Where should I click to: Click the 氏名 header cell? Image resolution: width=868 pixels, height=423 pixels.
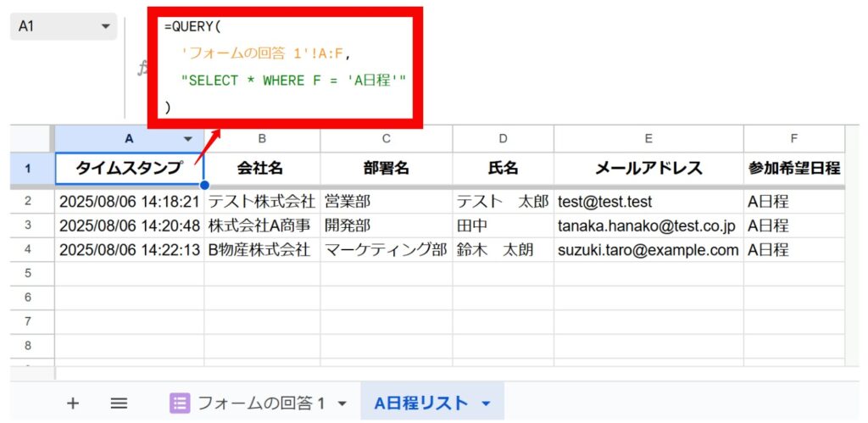coord(504,169)
